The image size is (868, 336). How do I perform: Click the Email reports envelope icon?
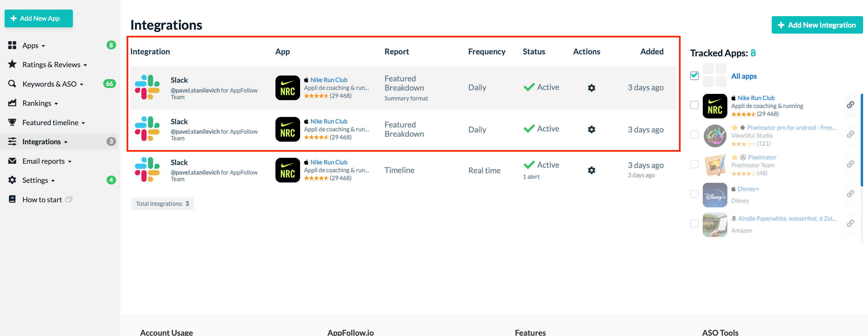click(x=12, y=161)
